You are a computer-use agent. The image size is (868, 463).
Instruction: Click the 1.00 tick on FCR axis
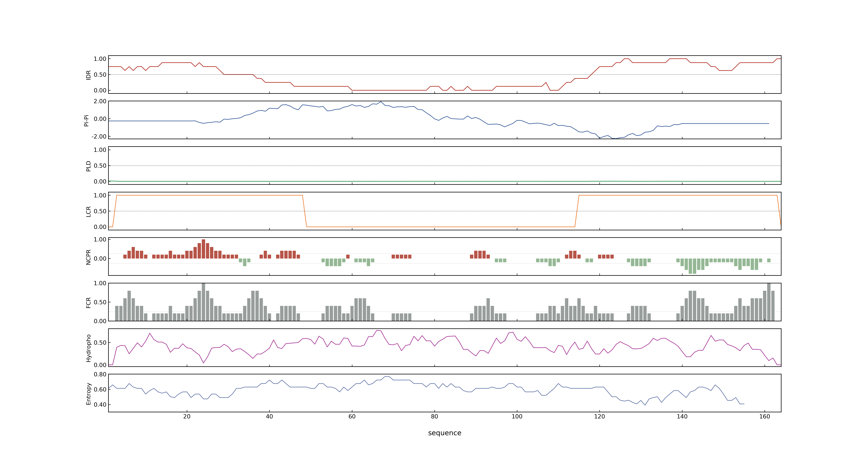point(100,283)
